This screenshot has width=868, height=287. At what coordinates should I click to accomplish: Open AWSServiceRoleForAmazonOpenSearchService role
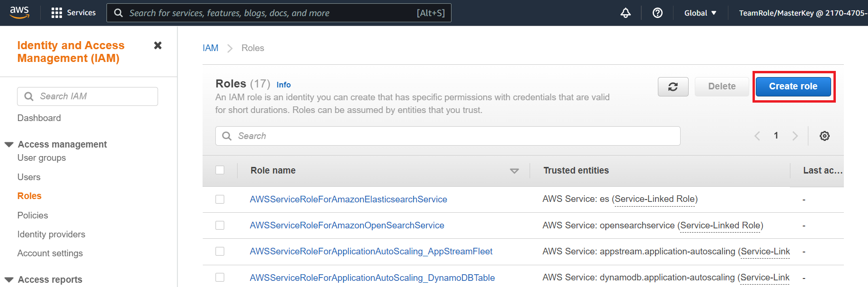[347, 226]
